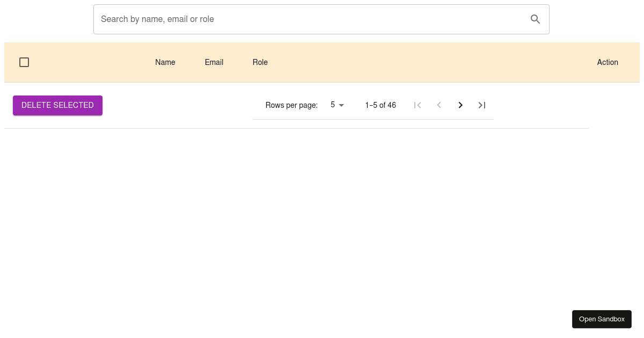Image resolution: width=644 pixels, height=338 pixels.
Task: Expand the rows per page dropdown arrow
Action: (341, 105)
